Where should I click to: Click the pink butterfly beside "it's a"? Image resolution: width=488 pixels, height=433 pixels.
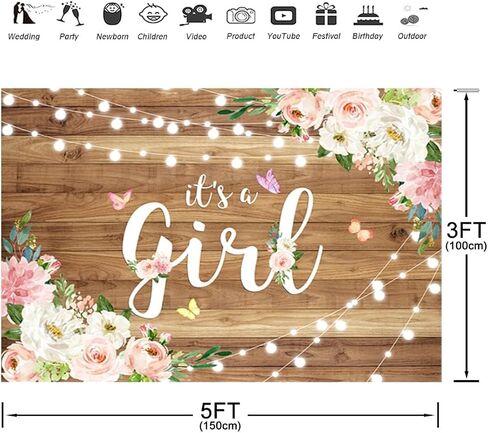(x=120, y=199)
